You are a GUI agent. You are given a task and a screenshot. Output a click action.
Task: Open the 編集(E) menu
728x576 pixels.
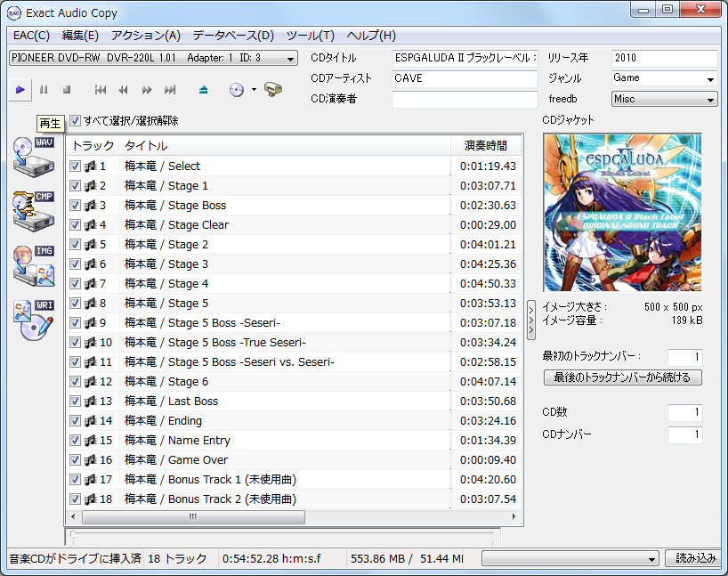[x=80, y=36]
